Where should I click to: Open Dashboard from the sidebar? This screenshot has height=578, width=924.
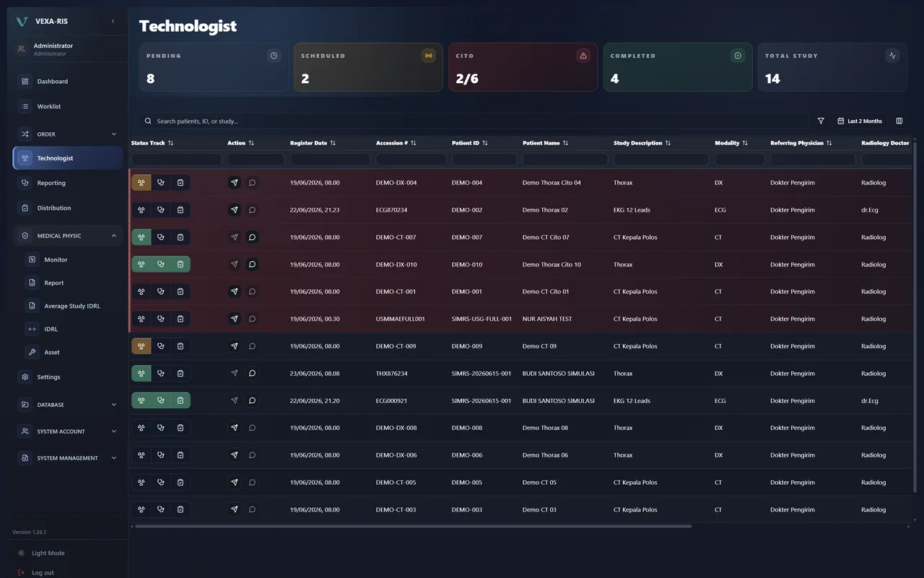[x=68, y=82]
